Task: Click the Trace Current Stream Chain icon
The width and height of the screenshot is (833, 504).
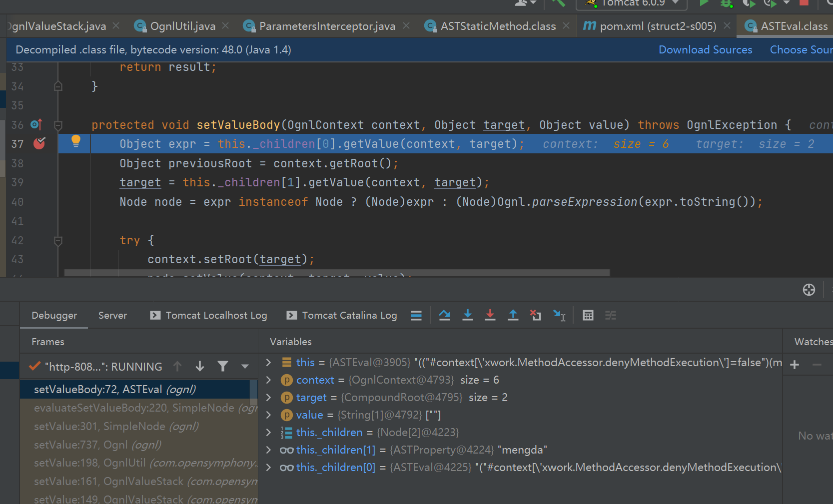Action: (611, 315)
